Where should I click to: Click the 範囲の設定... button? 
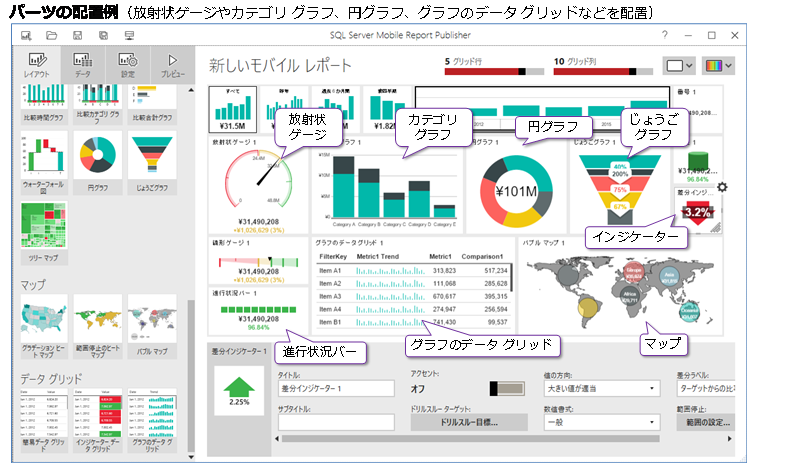pyautogui.click(x=706, y=422)
